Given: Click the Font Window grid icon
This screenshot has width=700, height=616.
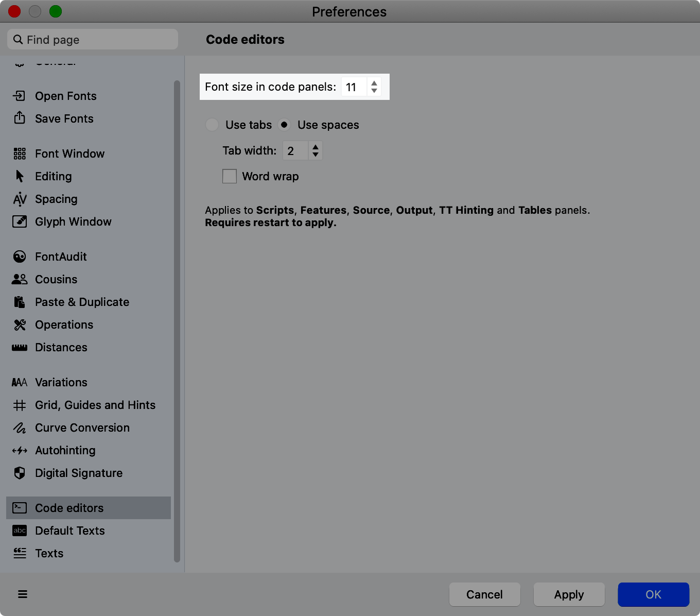Looking at the screenshot, I should pos(20,153).
